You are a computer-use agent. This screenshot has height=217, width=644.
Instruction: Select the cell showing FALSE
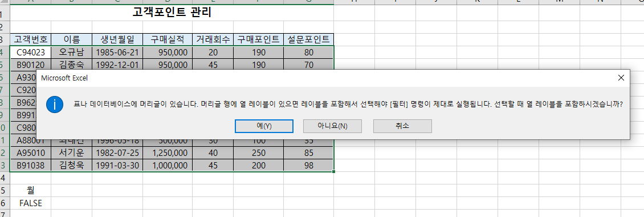click(x=31, y=203)
